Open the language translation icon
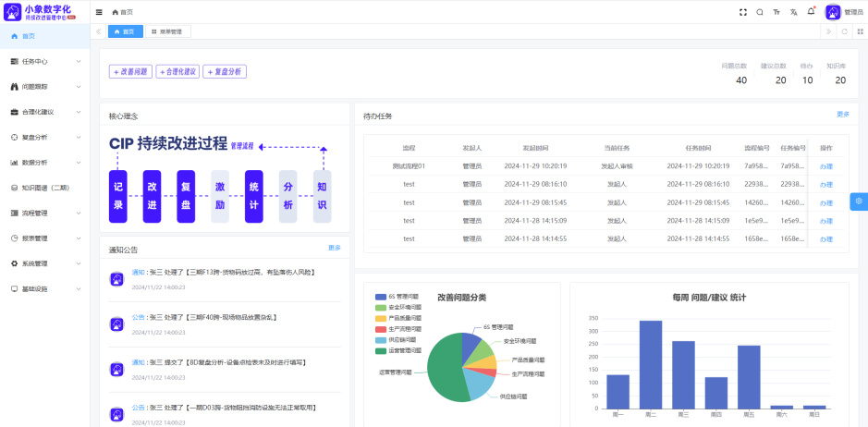 793,12
